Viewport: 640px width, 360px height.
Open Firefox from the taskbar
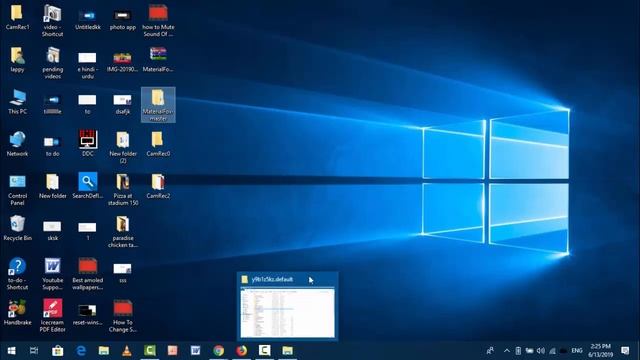[242, 351]
